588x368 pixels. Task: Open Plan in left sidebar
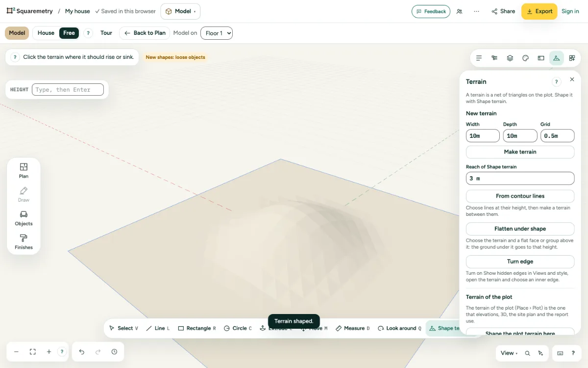coord(24,170)
